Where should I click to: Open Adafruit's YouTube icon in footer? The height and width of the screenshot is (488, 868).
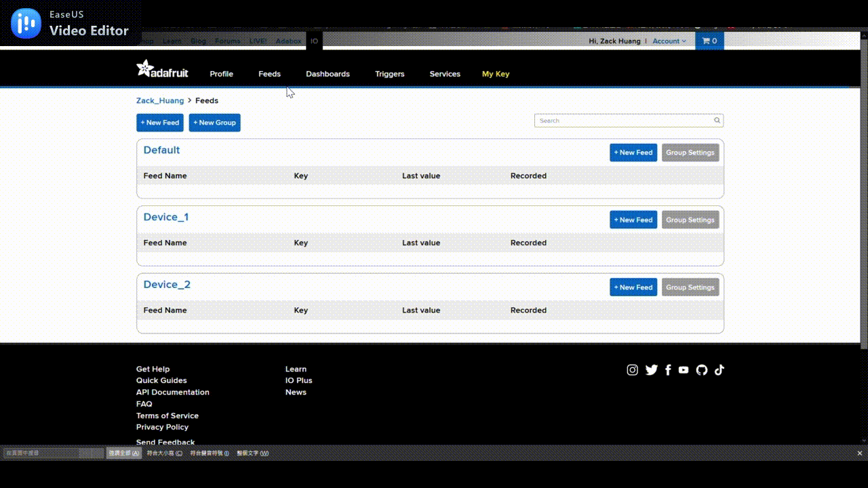pos(684,370)
